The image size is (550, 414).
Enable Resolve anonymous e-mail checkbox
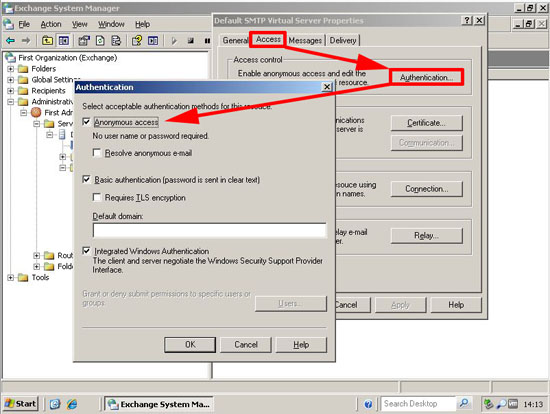tap(97, 153)
